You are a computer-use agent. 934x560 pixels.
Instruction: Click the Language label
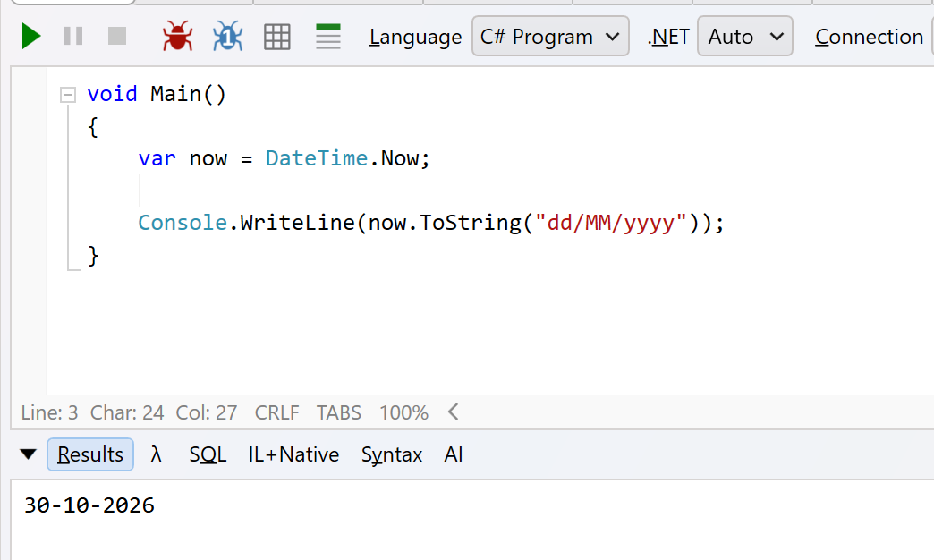(x=415, y=37)
